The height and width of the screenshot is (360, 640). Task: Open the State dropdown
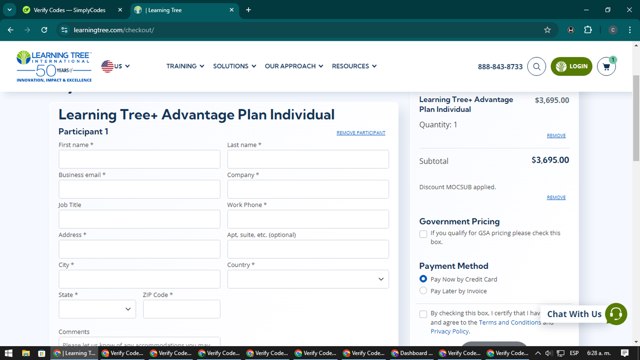[x=97, y=309]
